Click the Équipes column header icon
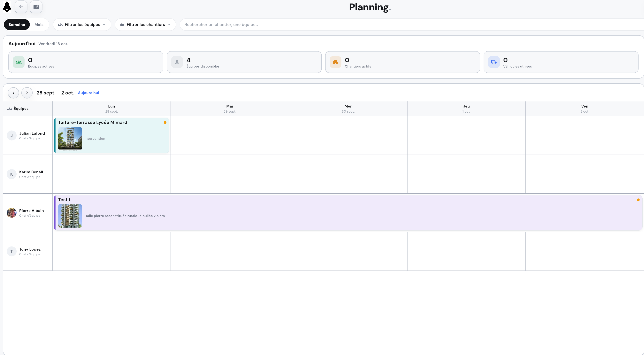This screenshot has width=644, height=355. pos(10,109)
